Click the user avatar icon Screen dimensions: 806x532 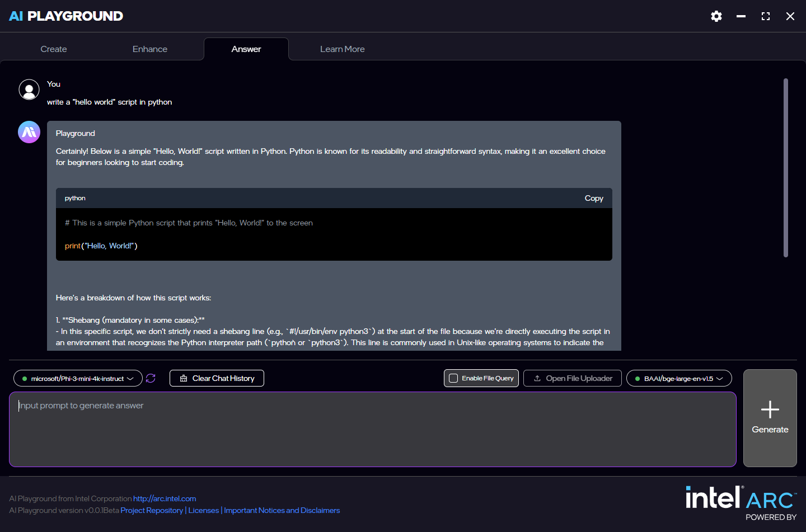point(29,90)
